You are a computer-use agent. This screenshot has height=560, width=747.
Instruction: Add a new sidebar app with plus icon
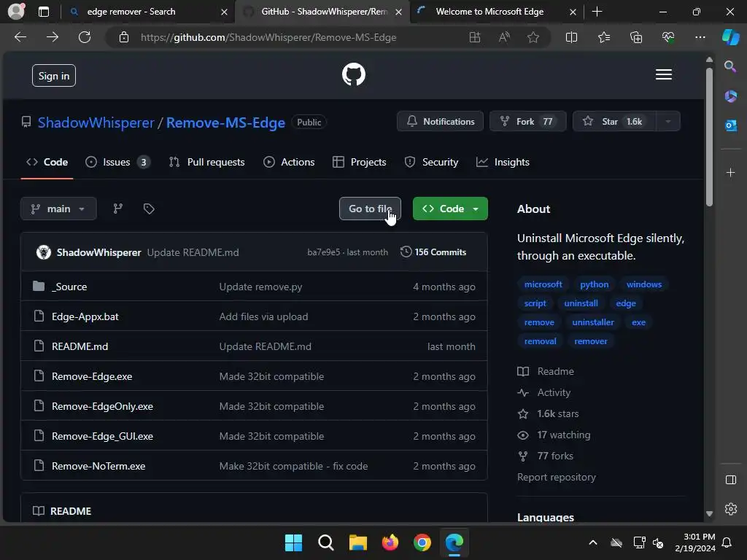[x=730, y=172]
